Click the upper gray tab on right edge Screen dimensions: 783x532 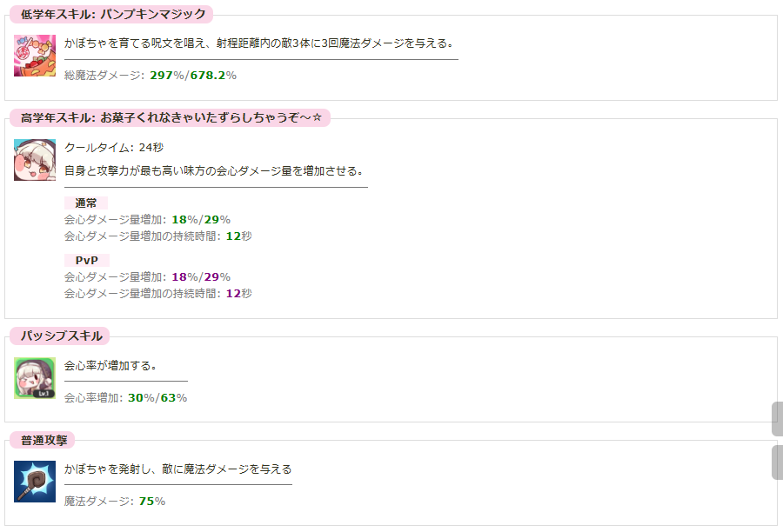(777, 419)
